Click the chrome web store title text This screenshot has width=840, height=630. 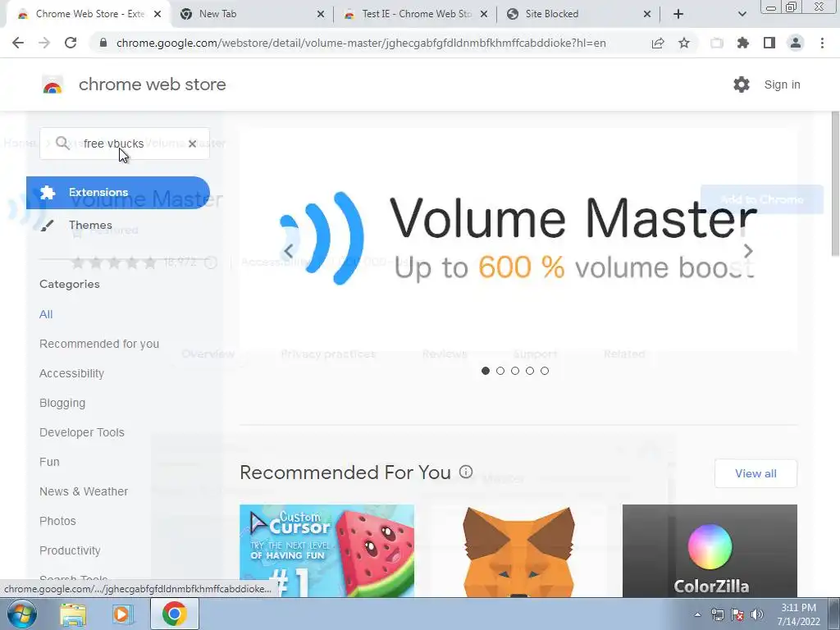point(152,84)
